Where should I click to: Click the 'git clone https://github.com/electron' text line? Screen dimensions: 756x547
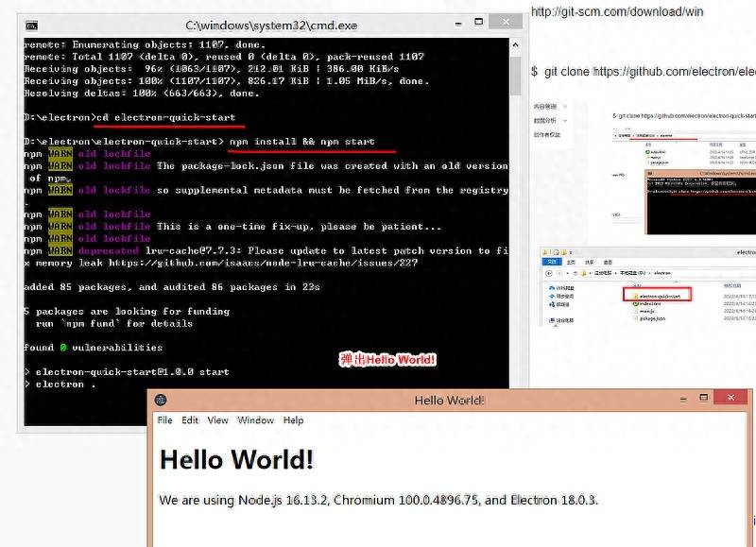tap(643, 72)
